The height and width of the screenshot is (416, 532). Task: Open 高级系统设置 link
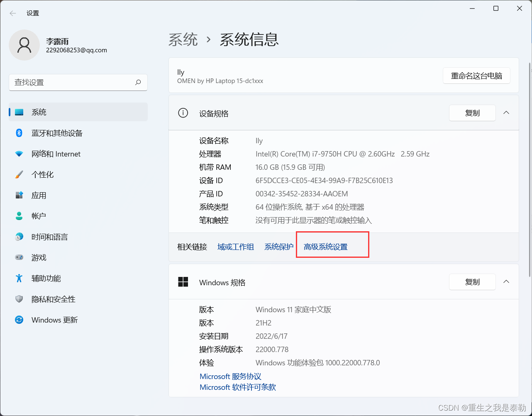point(326,247)
